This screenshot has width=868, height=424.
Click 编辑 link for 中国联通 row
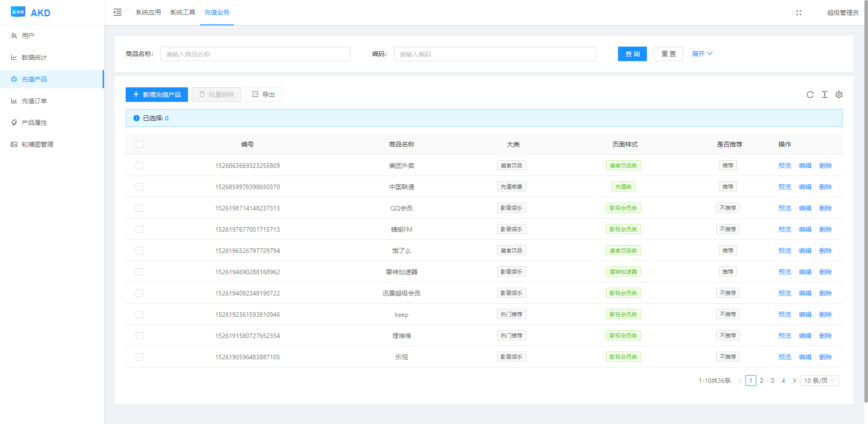coord(805,187)
